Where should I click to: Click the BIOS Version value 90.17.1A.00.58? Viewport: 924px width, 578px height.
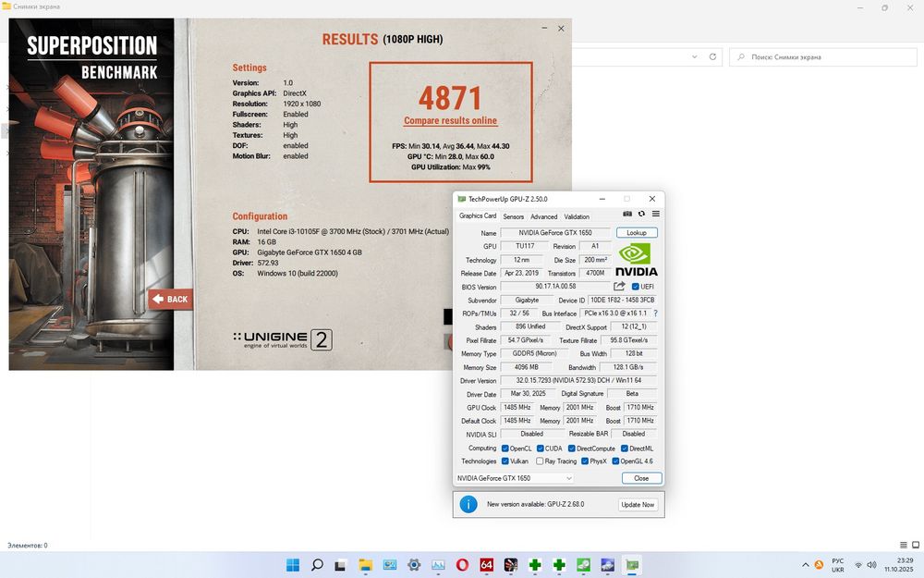click(555, 287)
